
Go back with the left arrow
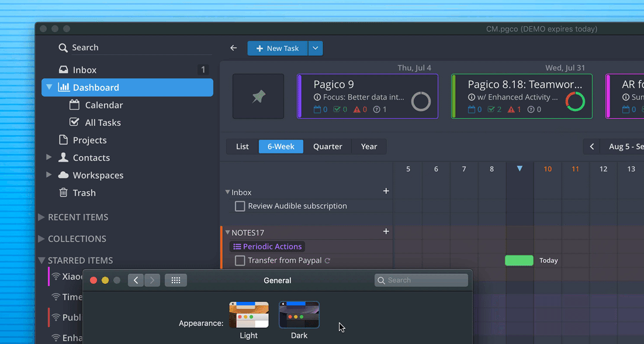click(234, 48)
